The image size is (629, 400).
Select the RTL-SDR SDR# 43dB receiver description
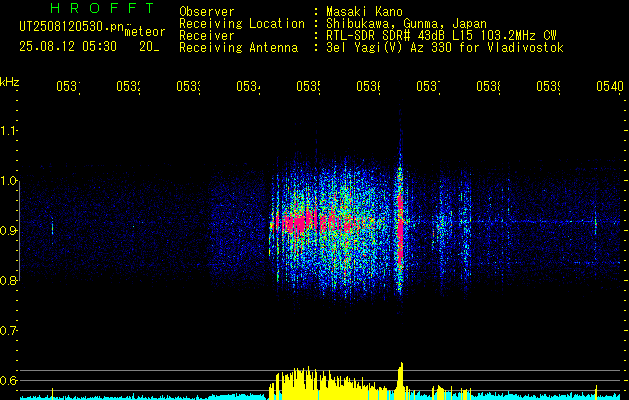coord(441,36)
